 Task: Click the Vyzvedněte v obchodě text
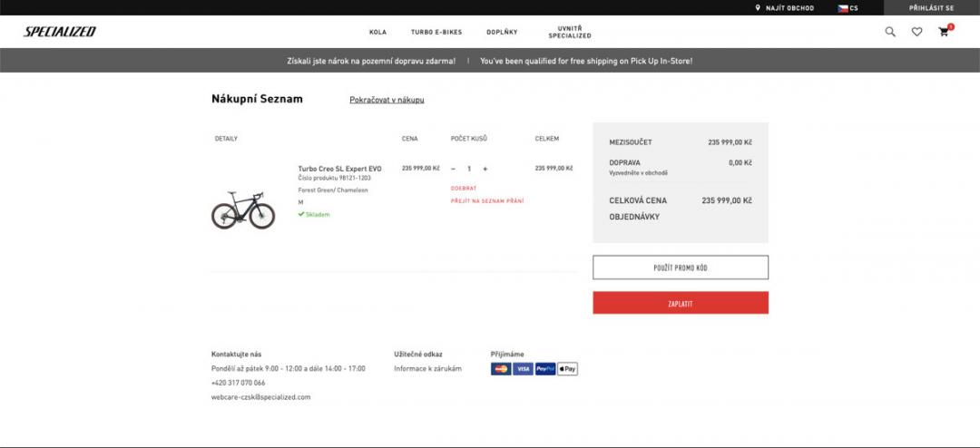(638, 173)
